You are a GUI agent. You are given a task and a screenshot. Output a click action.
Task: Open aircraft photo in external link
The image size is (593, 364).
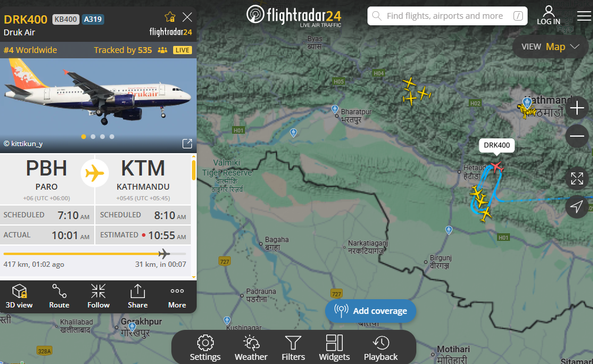(x=187, y=143)
